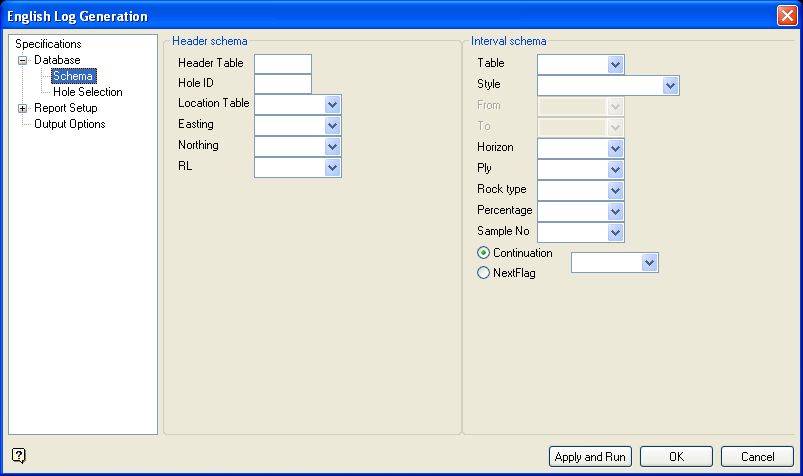
Task: Open the interval Table dropdown
Action: [x=615, y=65]
